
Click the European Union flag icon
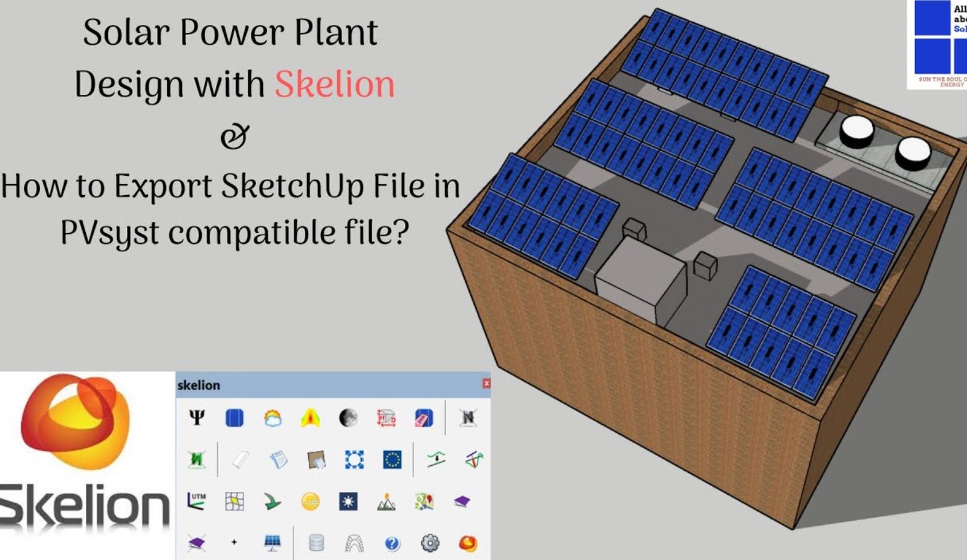click(x=392, y=460)
